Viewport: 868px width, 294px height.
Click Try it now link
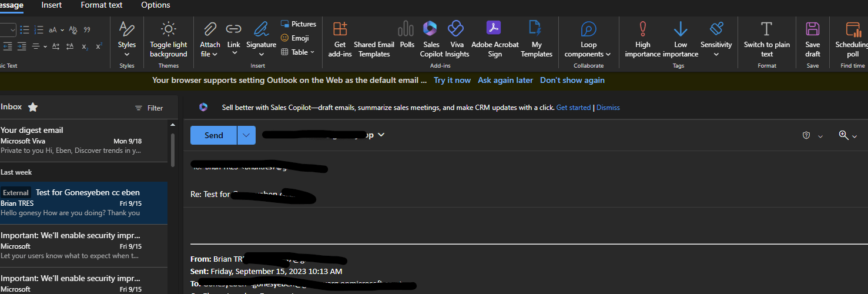pyautogui.click(x=452, y=81)
